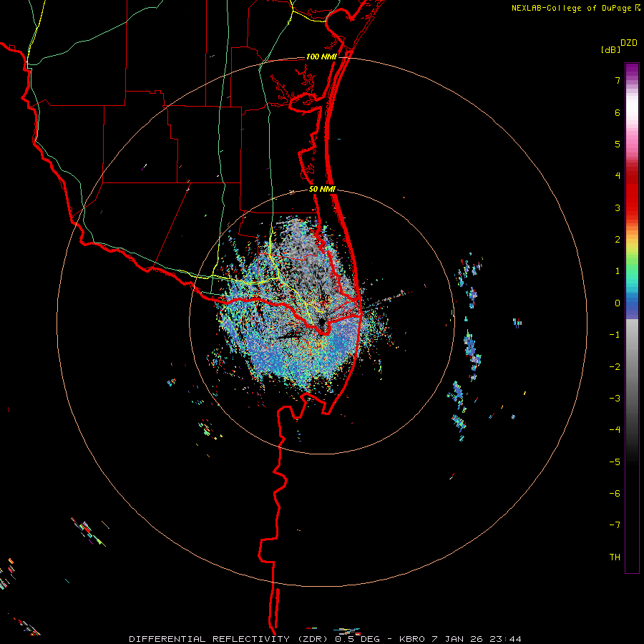Viewport: 644px width, 644px height.
Task: Click the KBRO station identifier in caption
Action: (x=412, y=639)
